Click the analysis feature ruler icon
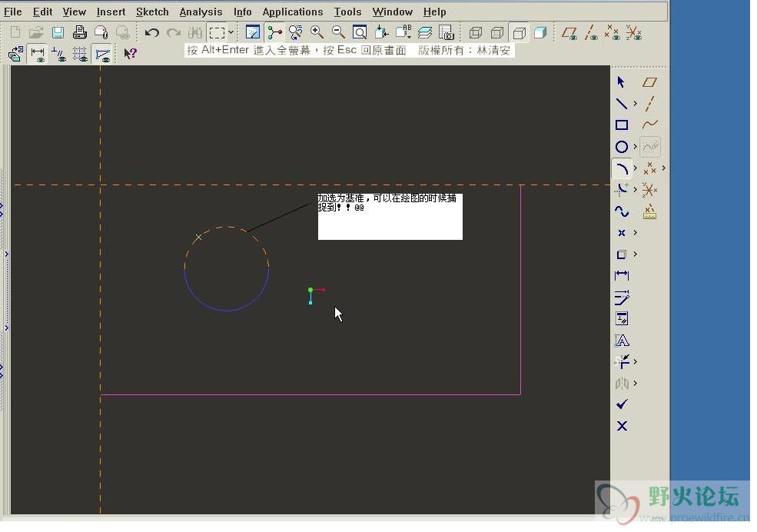Viewport: 757px width, 532px height. click(650, 211)
